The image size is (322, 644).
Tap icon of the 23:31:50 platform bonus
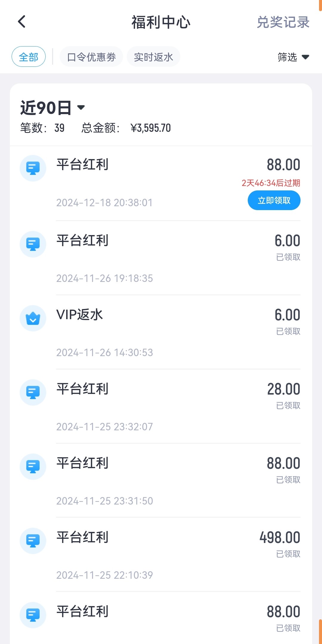[33, 467]
